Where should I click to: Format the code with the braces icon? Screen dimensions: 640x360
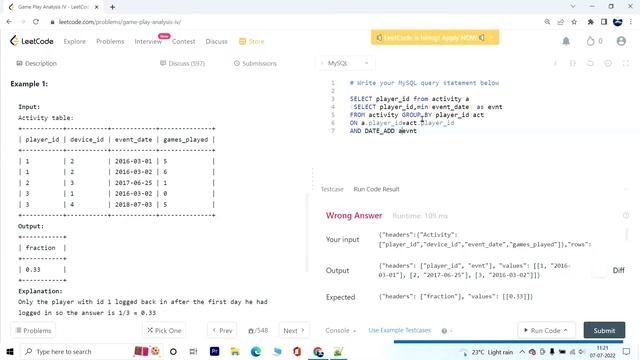(573, 63)
